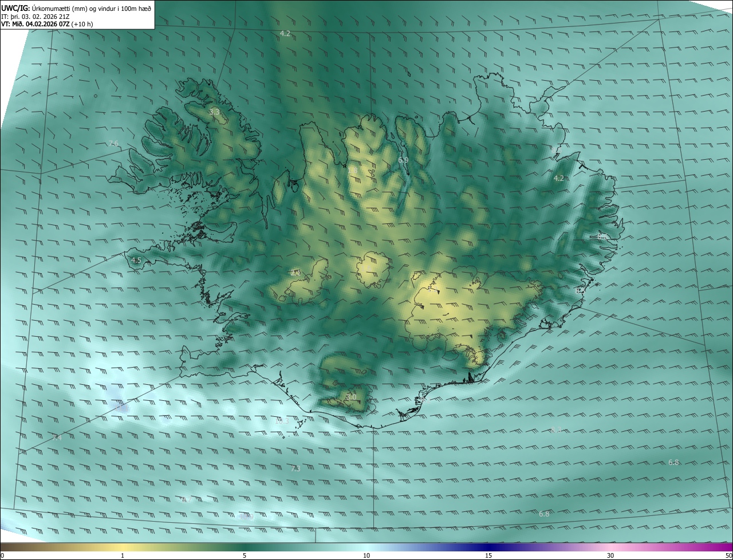
Task: Click the 6.9 value label beside the fjord
Action: [x=403, y=160]
